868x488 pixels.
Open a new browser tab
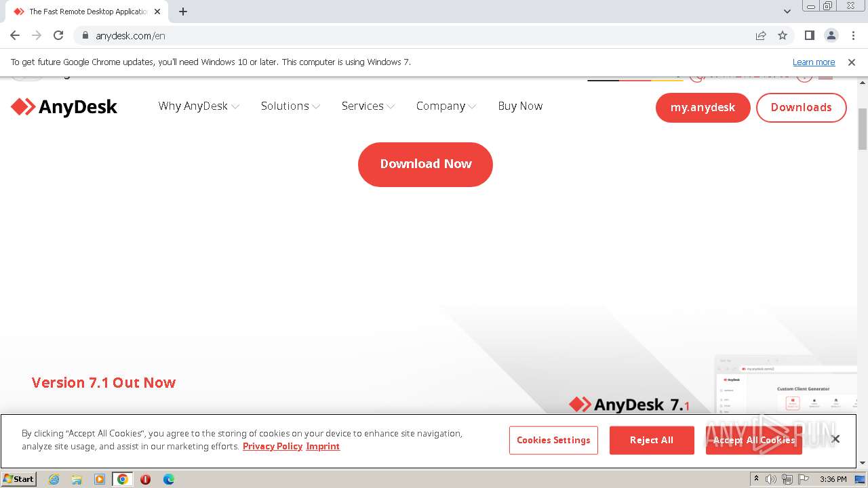183,12
